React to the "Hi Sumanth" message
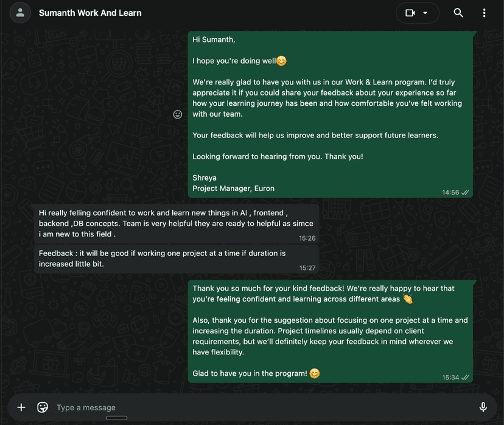 (178, 114)
